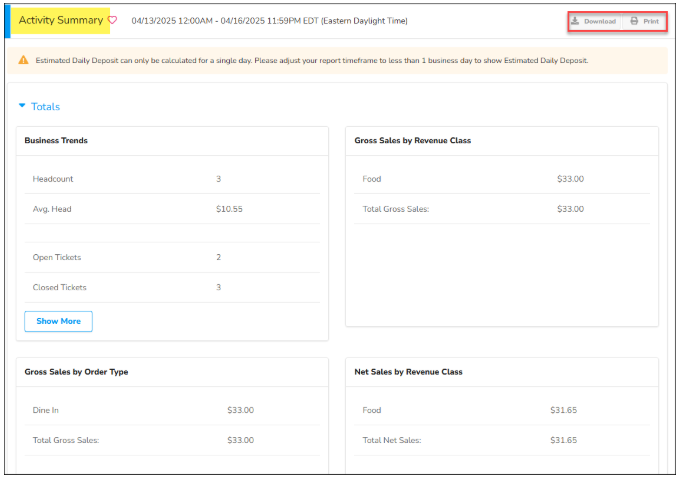
Task: Click the Download report button
Action: point(594,21)
